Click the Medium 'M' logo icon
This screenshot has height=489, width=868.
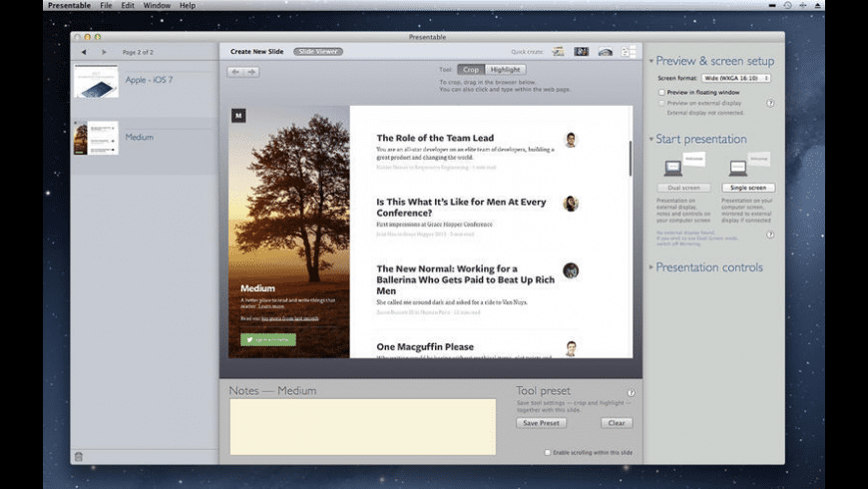click(x=238, y=116)
